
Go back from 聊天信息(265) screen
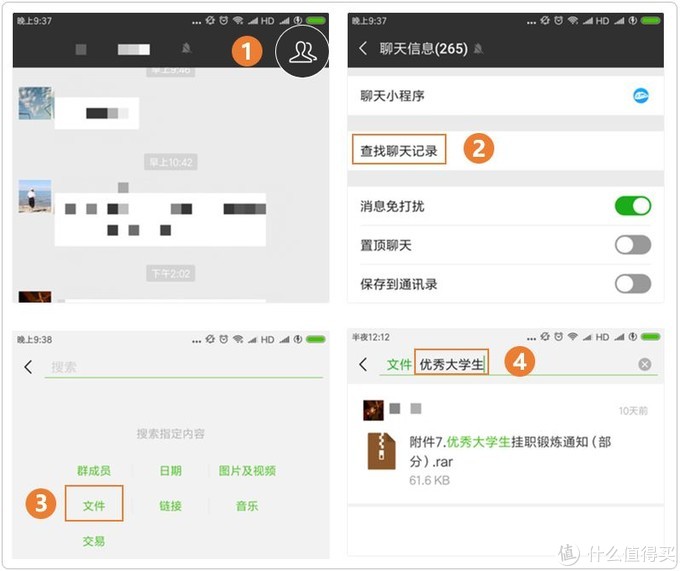point(363,48)
